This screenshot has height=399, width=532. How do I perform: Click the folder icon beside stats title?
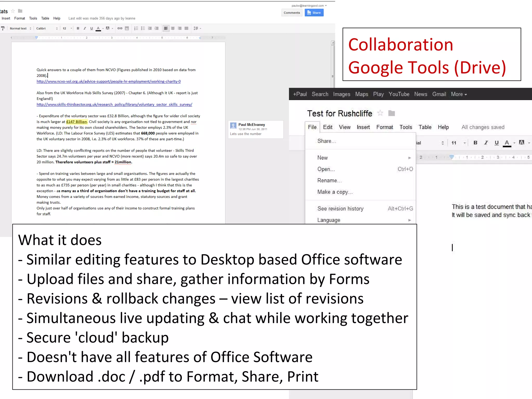tap(20, 11)
